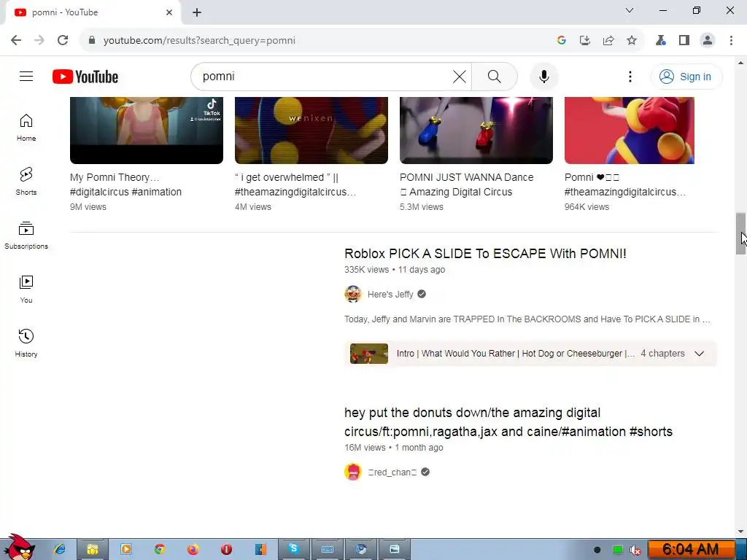Screen dimensions: 747x560
Task: Open Internet Explorer from taskbar
Action: [60, 549]
